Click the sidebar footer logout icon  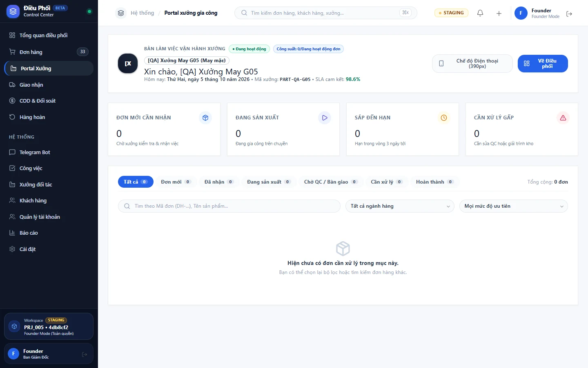(x=85, y=355)
